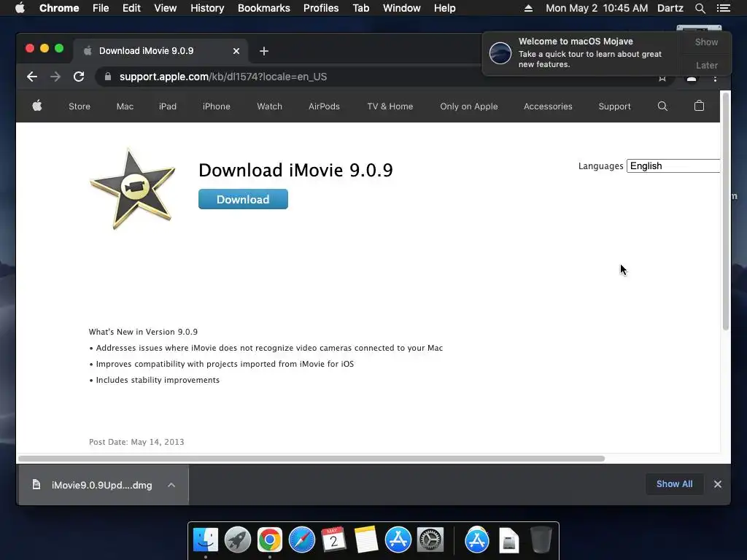Click the address bar URL
Image resolution: width=747 pixels, height=560 pixels.
click(223, 77)
